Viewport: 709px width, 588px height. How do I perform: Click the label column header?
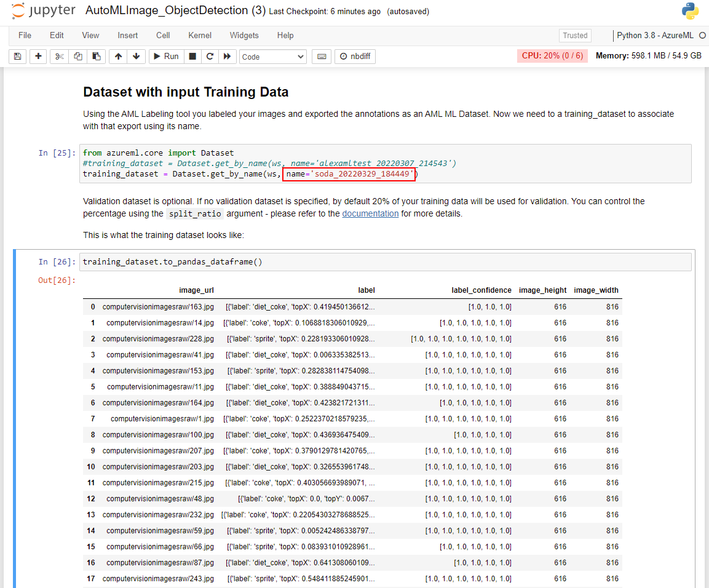pos(366,290)
